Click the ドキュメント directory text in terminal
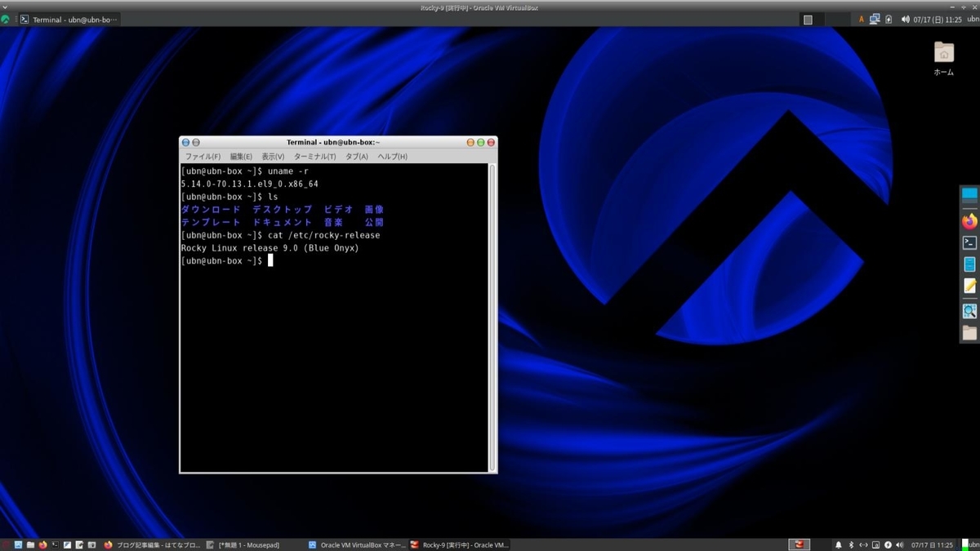Viewport: 980px width, 551px height. click(283, 222)
